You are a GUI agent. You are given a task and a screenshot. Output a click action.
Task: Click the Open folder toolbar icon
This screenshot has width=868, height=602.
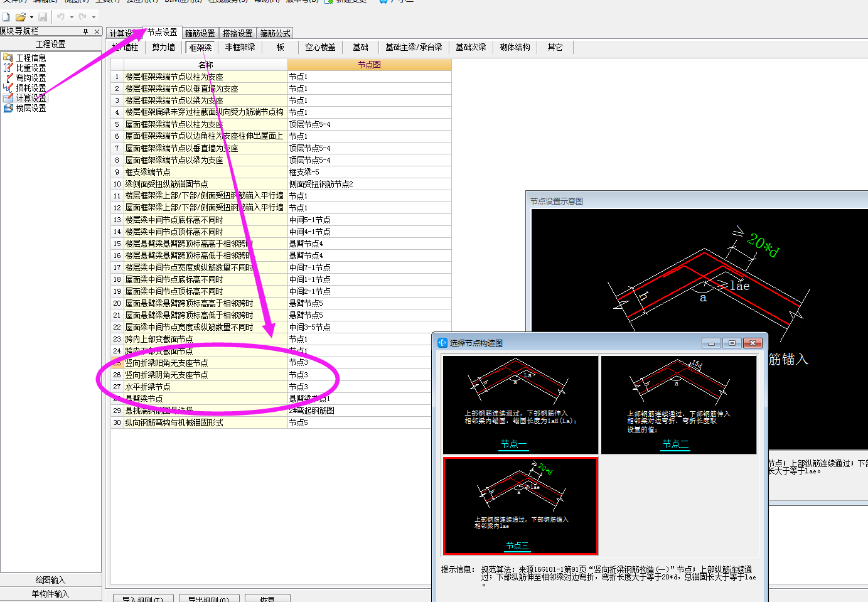point(21,17)
